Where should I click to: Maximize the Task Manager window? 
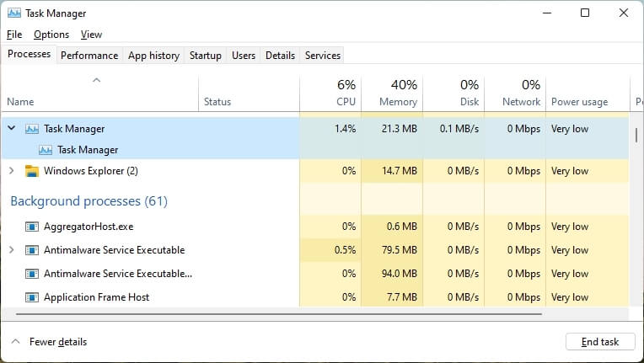pyautogui.click(x=585, y=13)
